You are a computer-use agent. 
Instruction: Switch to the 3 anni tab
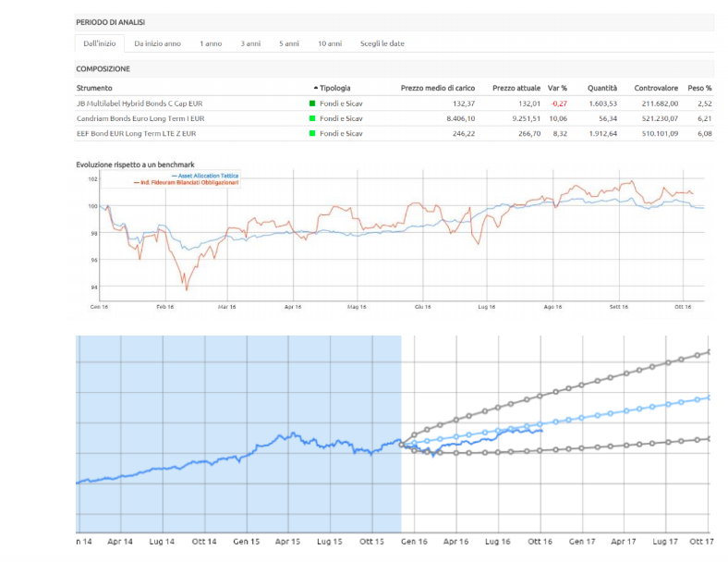(x=250, y=43)
